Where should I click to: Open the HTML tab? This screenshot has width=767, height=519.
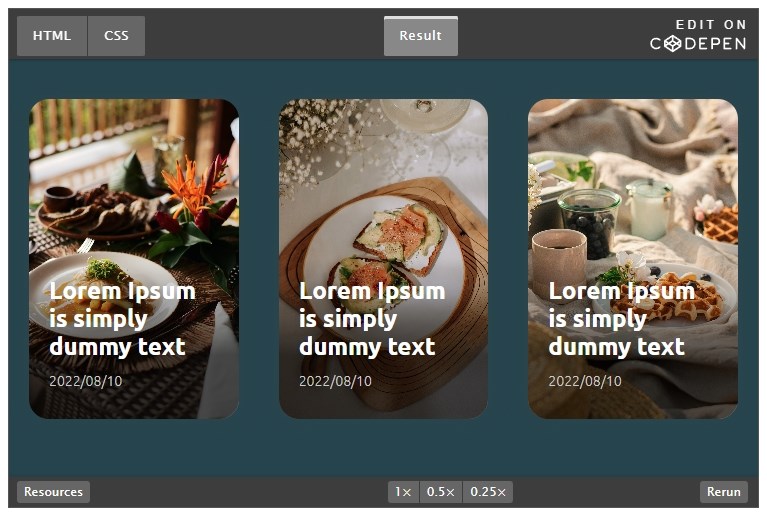tap(52, 36)
